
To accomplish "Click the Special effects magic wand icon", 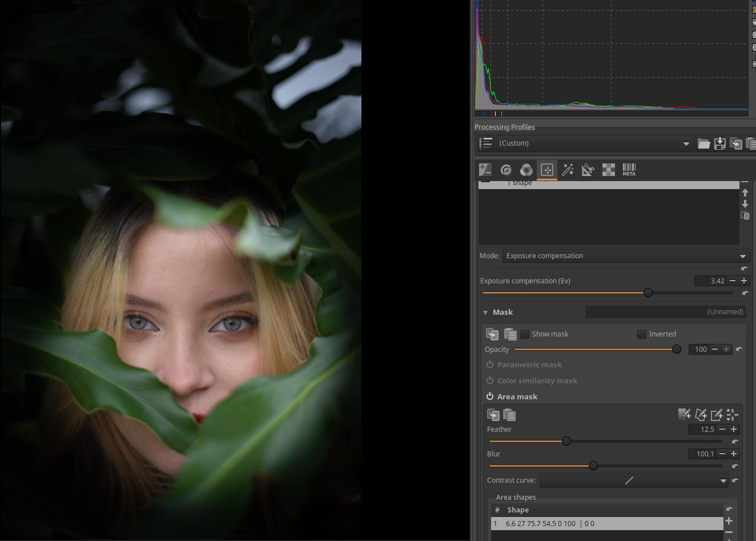I will click(x=568, y=170).
